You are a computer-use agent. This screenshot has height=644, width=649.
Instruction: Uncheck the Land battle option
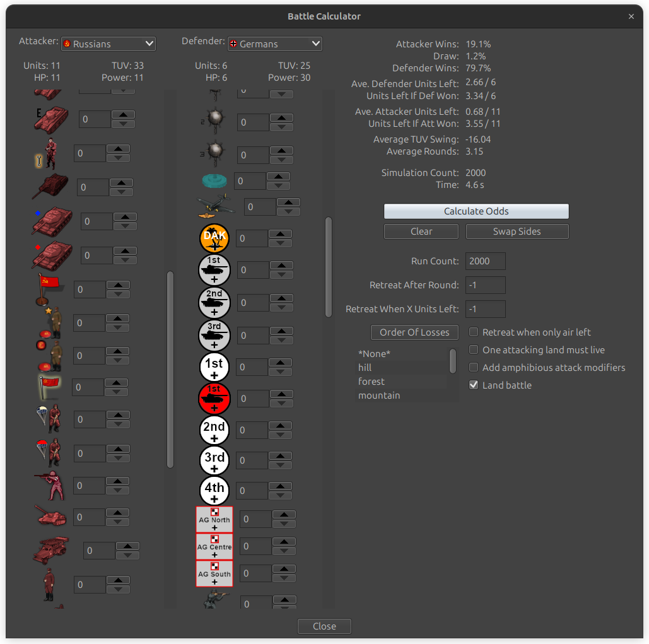click(x=474, y=385)
